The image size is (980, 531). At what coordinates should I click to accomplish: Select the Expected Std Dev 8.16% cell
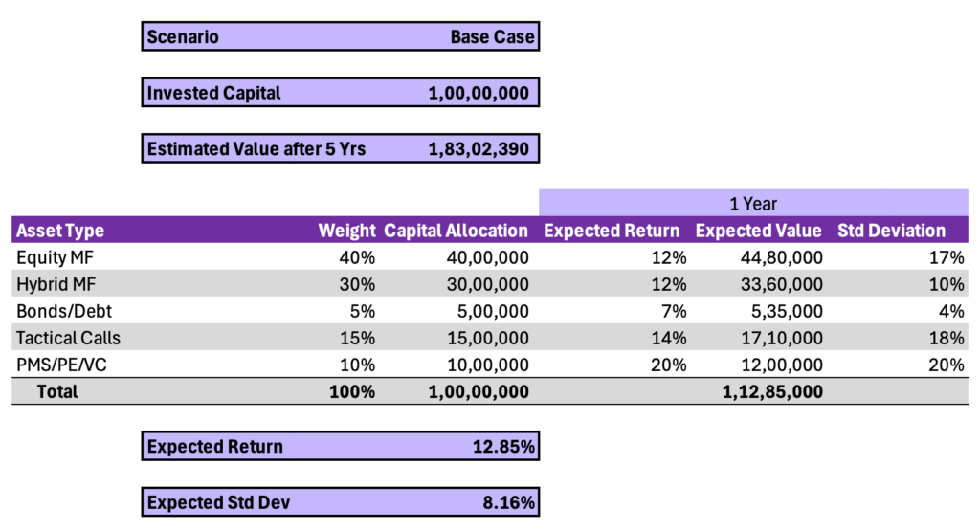click(508, 502)
